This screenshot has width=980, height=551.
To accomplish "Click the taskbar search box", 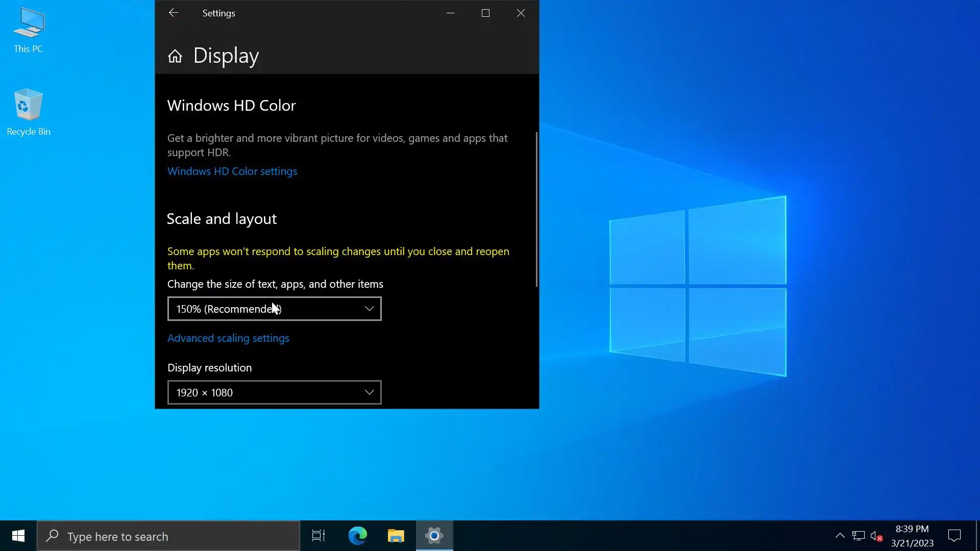I will [x=168, y=536].
